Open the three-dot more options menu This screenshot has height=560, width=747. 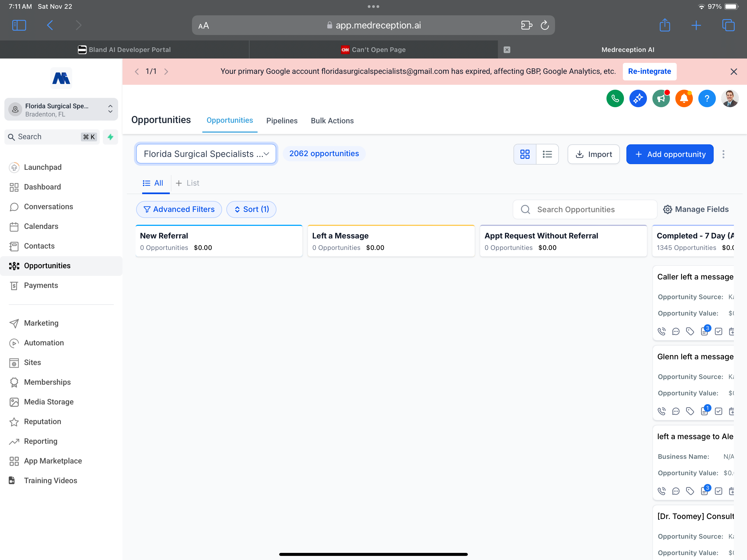[723, 154]
